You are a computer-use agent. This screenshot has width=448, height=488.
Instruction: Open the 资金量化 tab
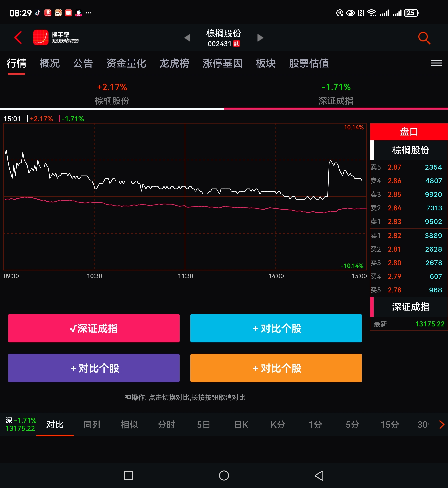tap(126, 63)
